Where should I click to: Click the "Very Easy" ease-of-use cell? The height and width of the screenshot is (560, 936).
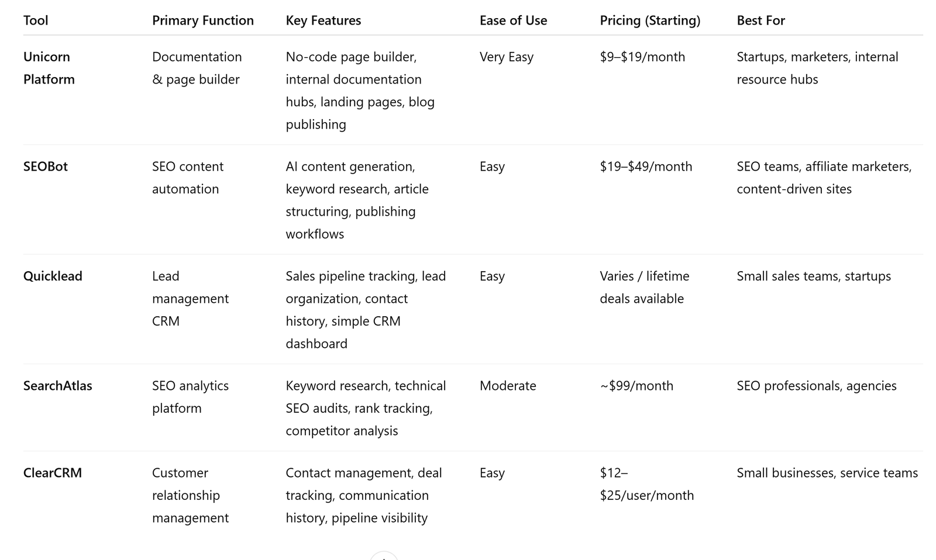pyautogui.click(x=507, y=57)
